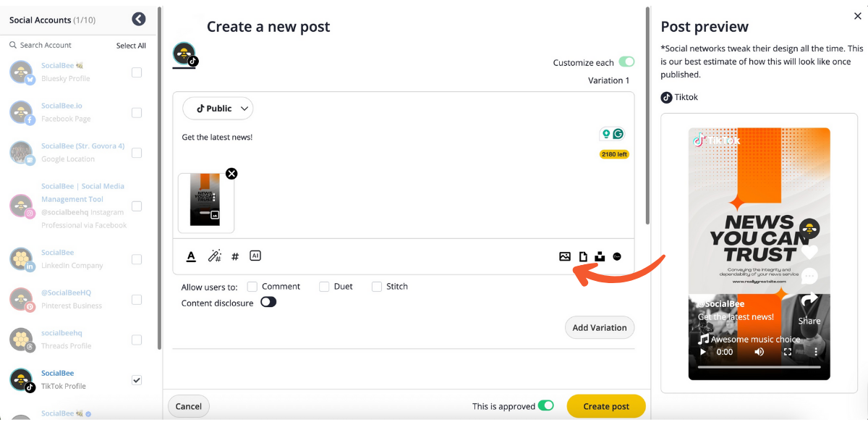
Task: Click the add image icon
Action: (x=565, y=256)
